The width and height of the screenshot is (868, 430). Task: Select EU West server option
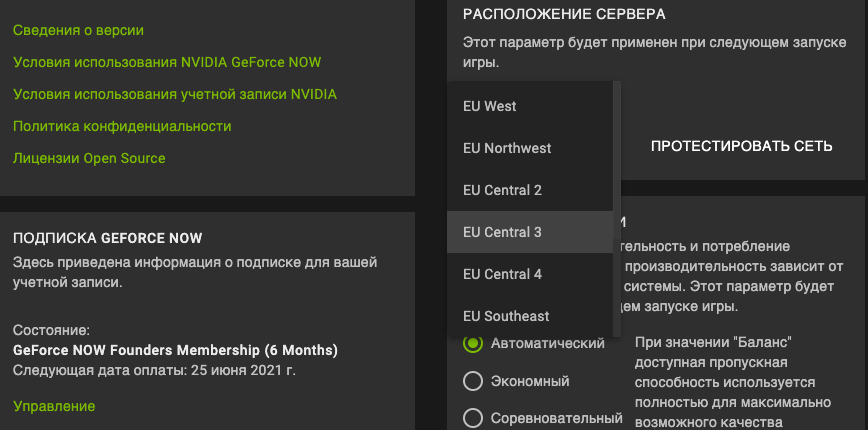point(530,106)
